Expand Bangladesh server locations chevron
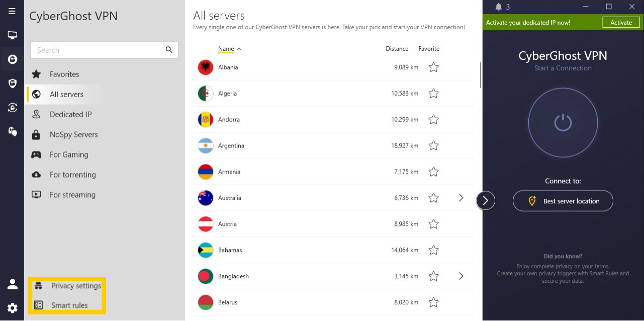This screenshot has width=644, height=321. [461, 276]
